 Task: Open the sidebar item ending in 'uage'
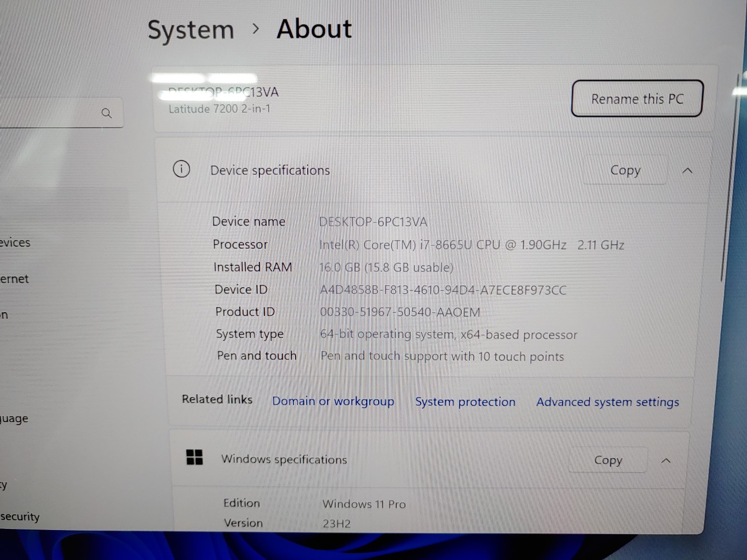pos(15,419)
